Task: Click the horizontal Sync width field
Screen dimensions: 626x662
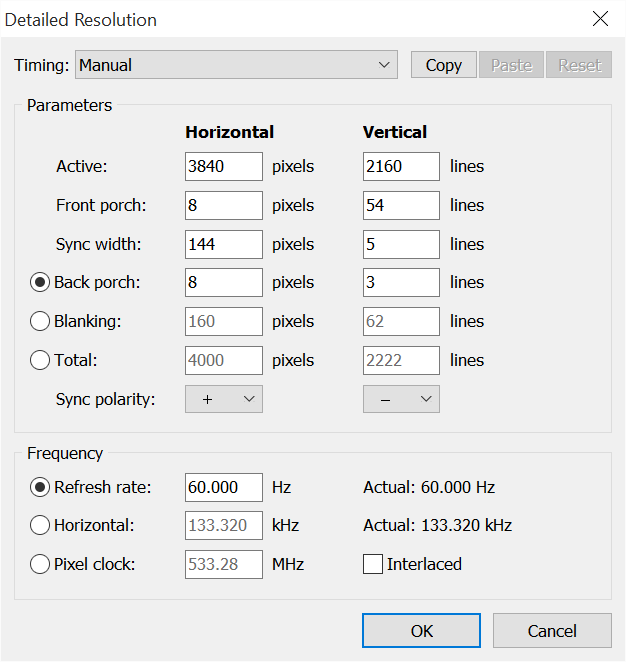Action: coord(224,244)
